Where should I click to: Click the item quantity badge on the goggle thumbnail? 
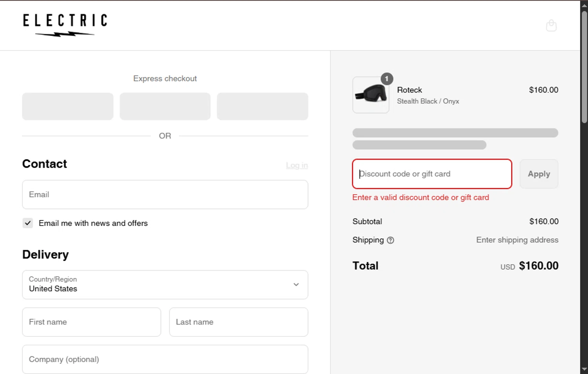pyautogui.click(x=387, y=79)
